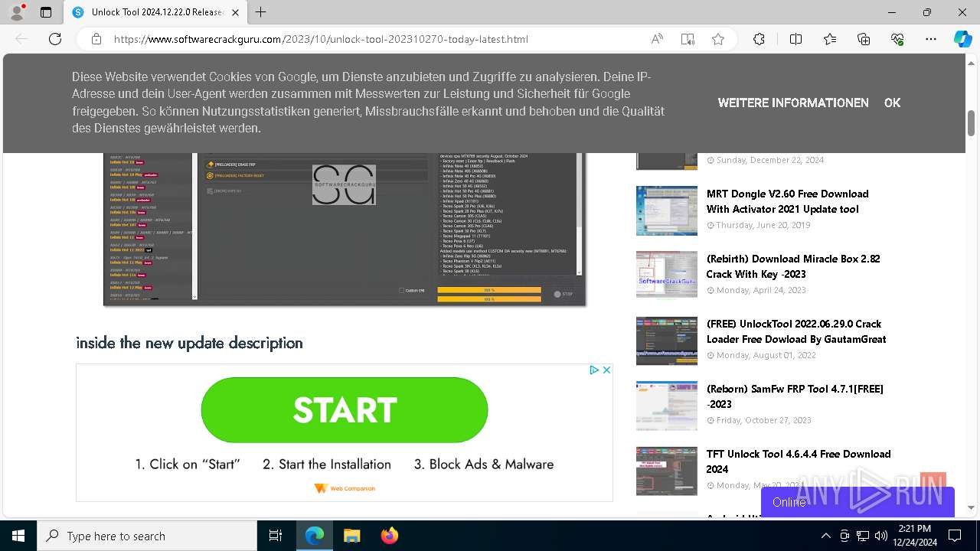Screen dimensions: 980x551
Task: Click the 'inside the new update description' heading
Action: click(x=189, y=343)
